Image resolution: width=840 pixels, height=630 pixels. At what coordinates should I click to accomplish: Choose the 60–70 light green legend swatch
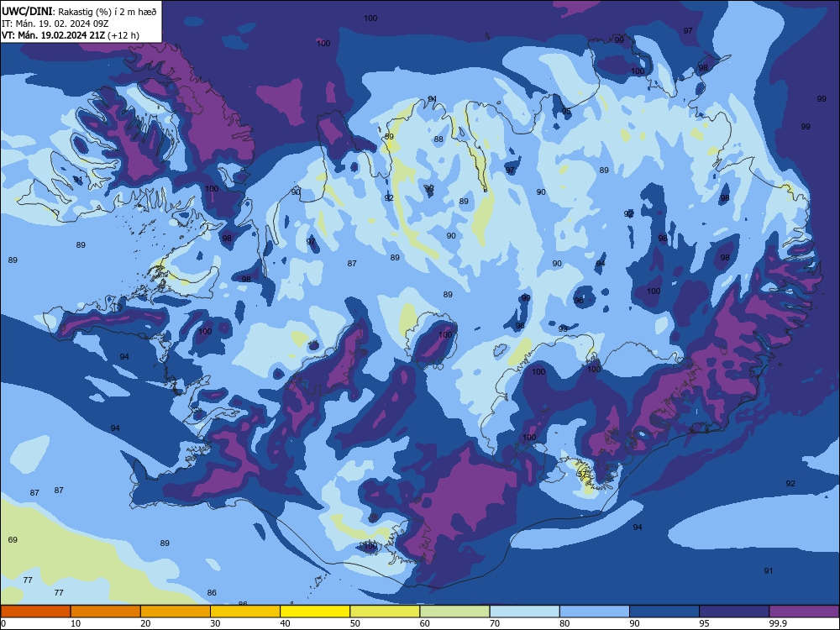[454, 612]
